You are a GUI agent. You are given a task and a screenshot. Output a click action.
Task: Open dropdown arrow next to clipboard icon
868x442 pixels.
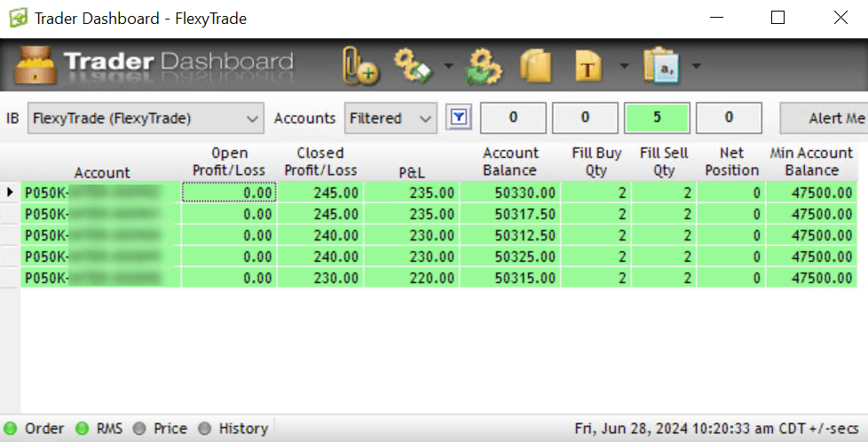click(x=697, y=66)
